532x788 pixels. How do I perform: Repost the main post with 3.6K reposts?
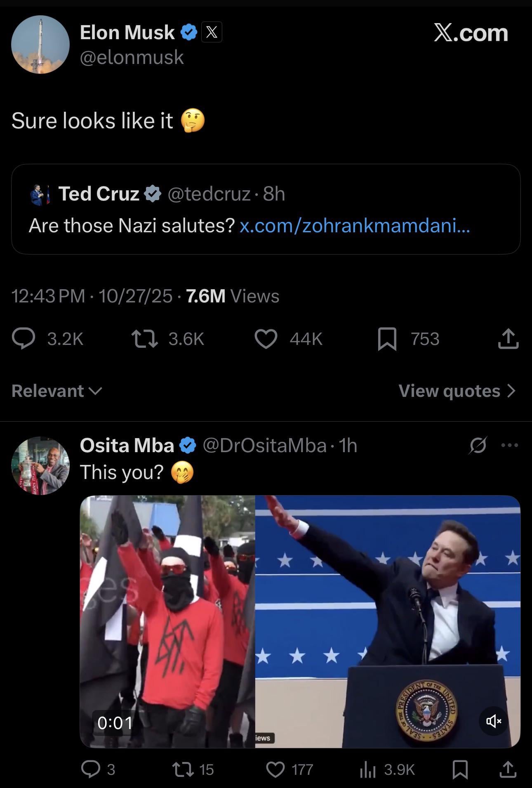pyautogui.click(x=144, y=339)
